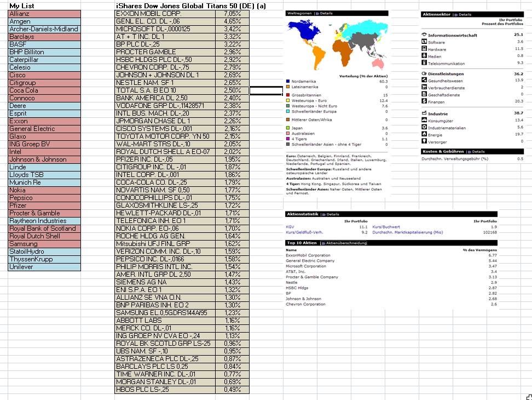Click the Energie sector icon
Image resolution: width=532 pixels, height=400 pixels.
coord(424,134)
